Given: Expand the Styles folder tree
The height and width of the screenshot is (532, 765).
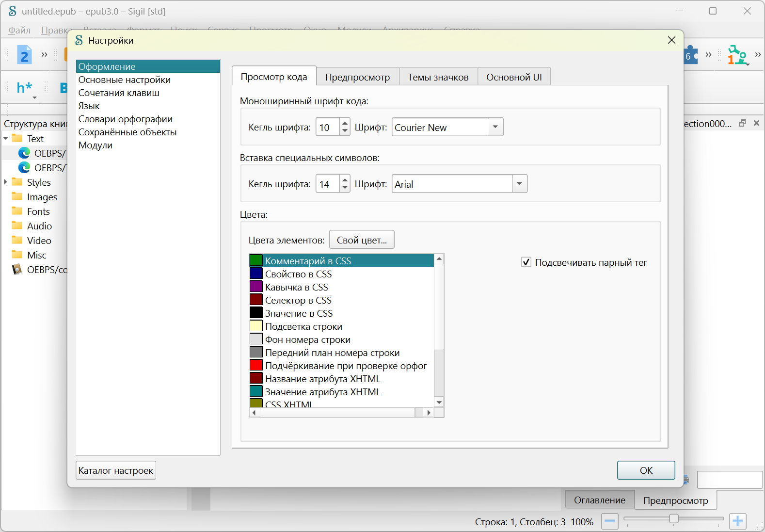Looking at the screenshot, I should [x=6, y=182].
